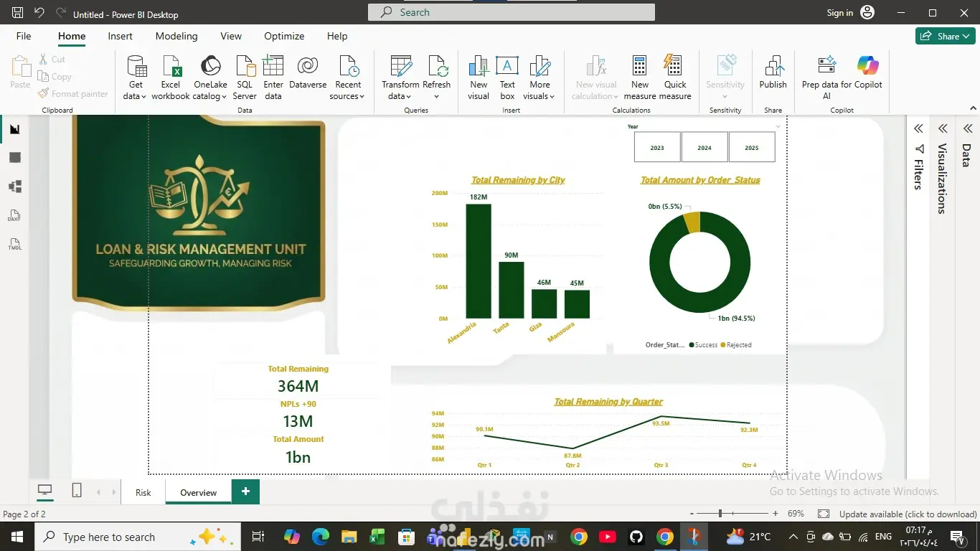Viewport: 980px width, 551px height.
Task: Toggle the 2025 year slicer button
Action: tap(752, 147)
